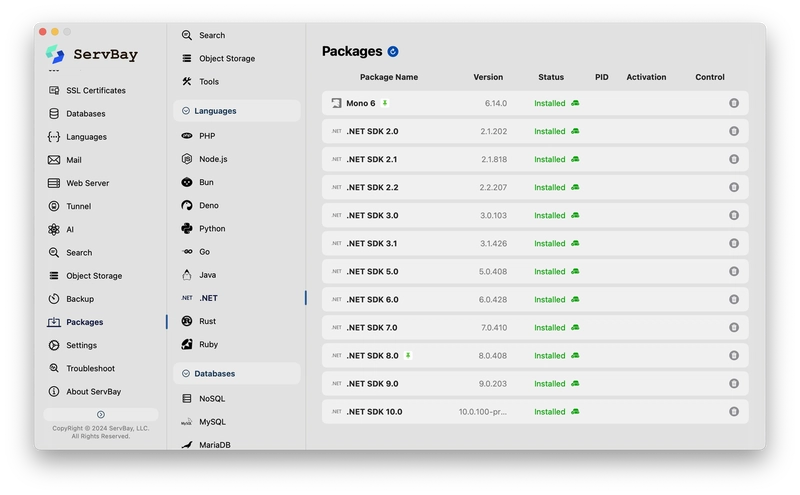Open the Troubleshoot page
The height and width of the screenshot is (495, 800).
point(90,369)
